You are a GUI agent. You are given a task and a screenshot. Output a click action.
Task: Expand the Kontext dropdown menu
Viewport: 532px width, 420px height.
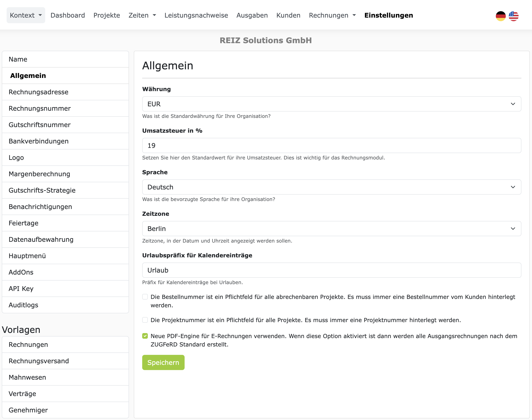point(26,15)
